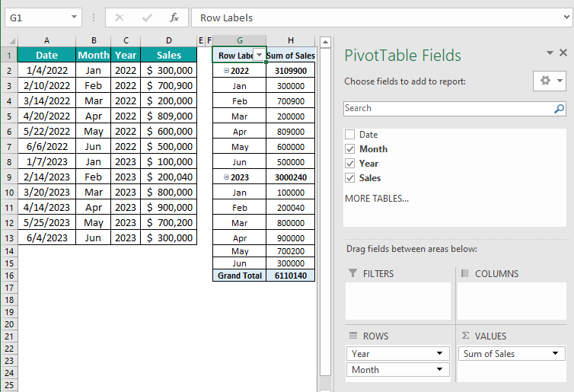Select column A header
The width and height of the screenshot is (574, 392).
click(46, 40)
